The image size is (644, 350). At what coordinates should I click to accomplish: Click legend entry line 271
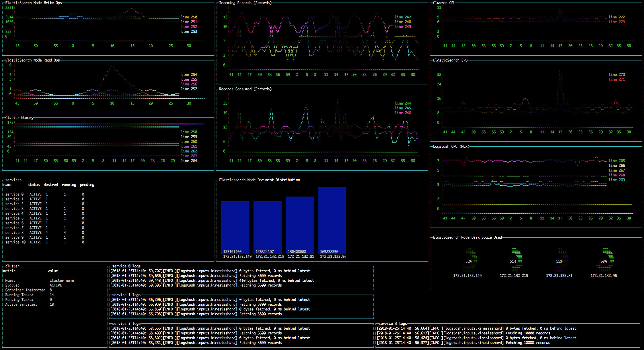pyautogui.click(x=617, y=79)
